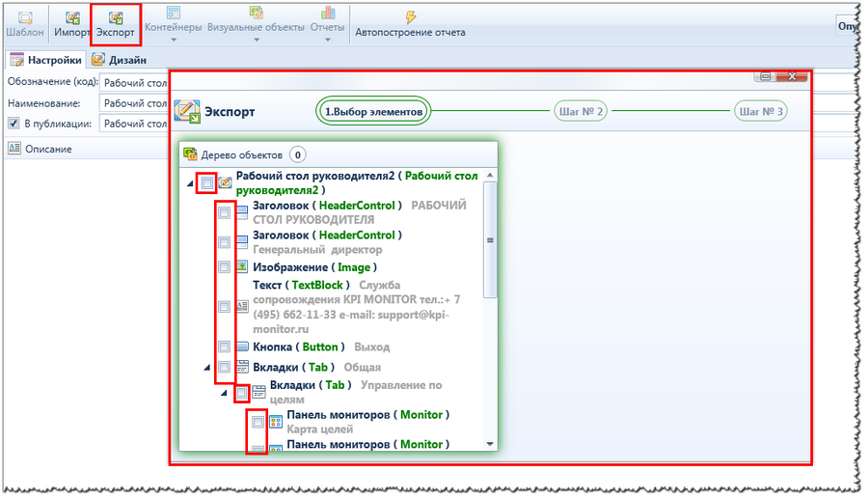Open the Визуальные объекты toolbar menu
Image resolution: width=868 pixels, height=500 pixels.
[256, 24]
